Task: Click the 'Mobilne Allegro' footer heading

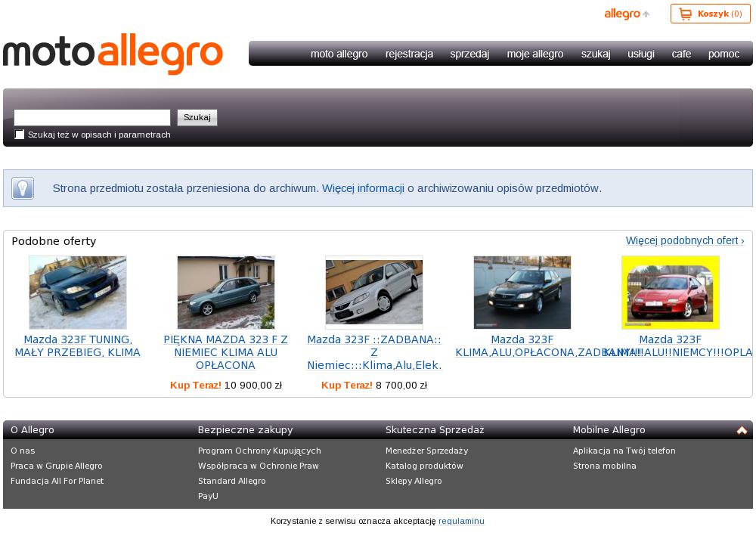Action: pyautogui.click(x=609, y=430)
